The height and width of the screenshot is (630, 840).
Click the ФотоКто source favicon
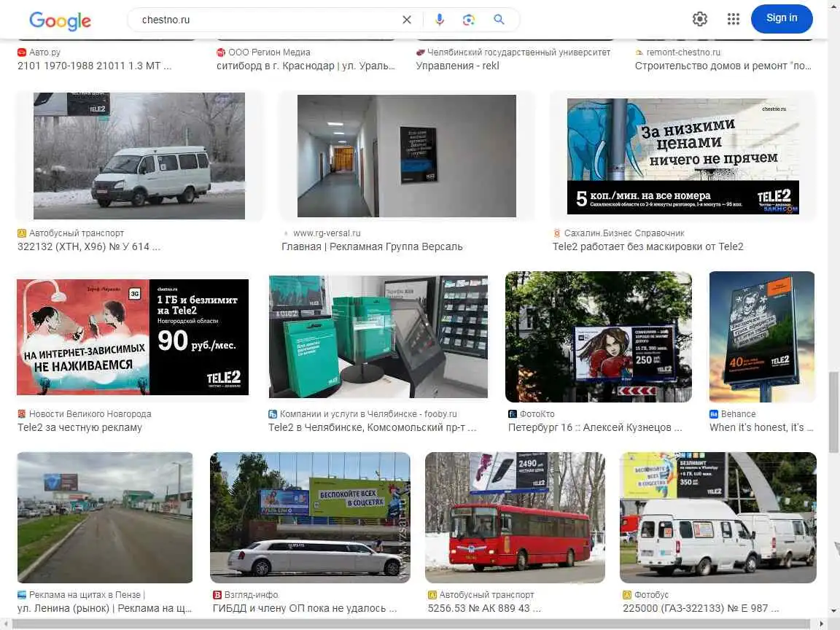[513, 414]
